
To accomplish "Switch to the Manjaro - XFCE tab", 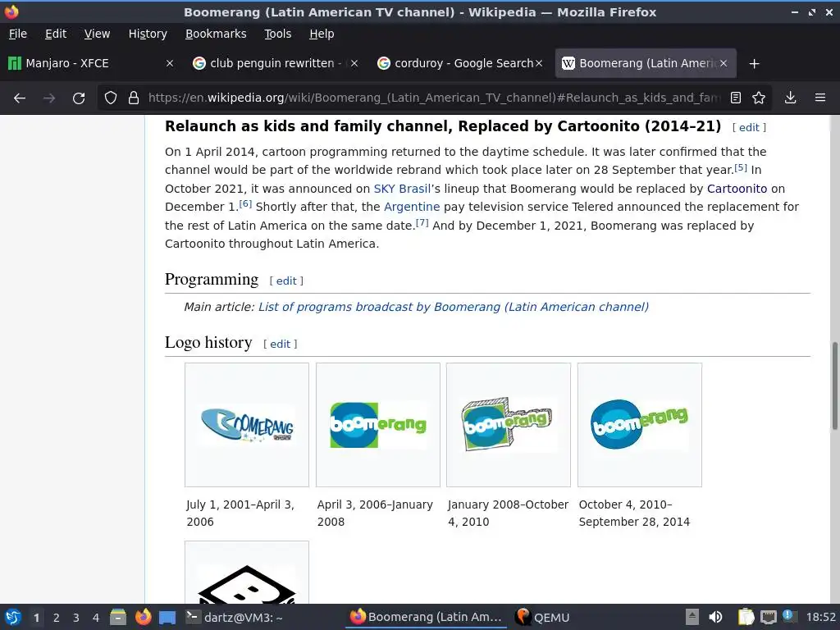I will pos(91,63).
